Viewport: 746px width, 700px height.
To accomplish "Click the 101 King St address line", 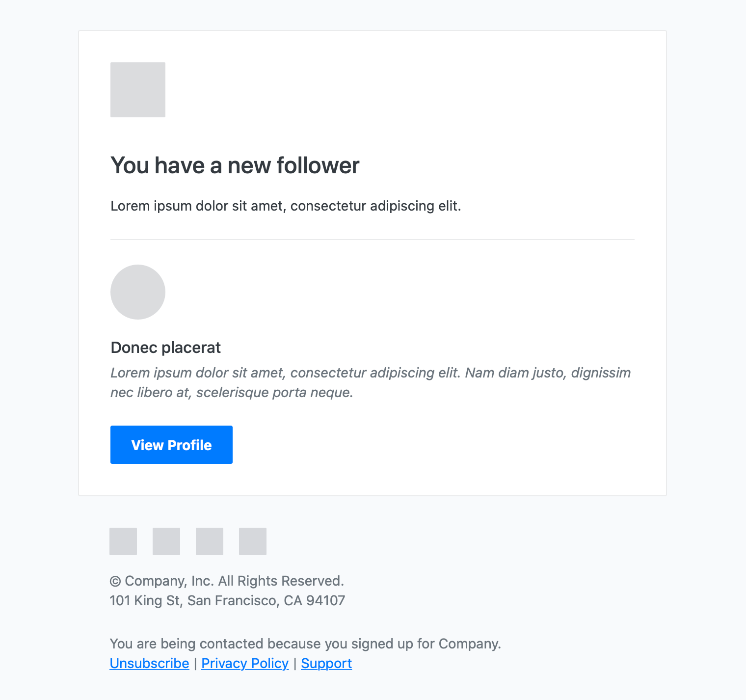I will click(x=227, y=600).
